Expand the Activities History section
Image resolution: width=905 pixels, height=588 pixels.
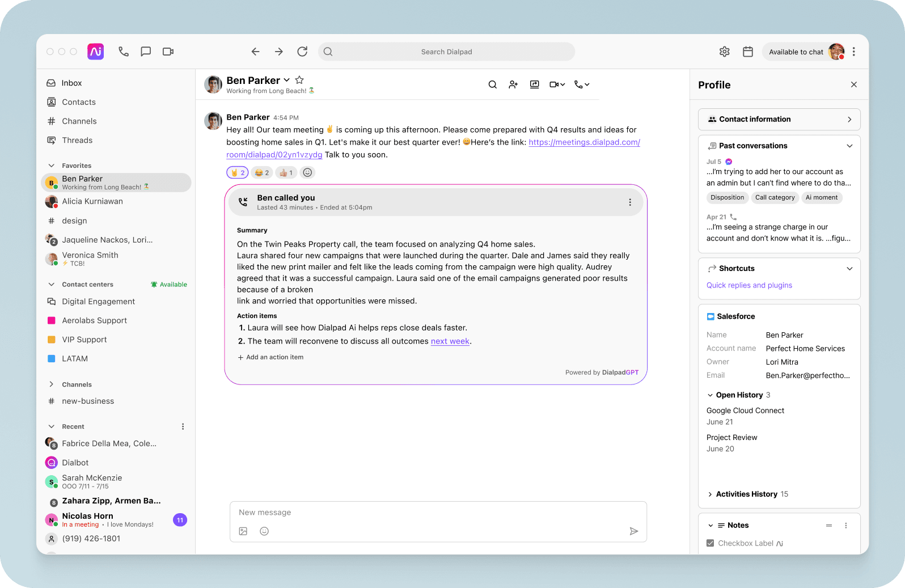point(710,494)
